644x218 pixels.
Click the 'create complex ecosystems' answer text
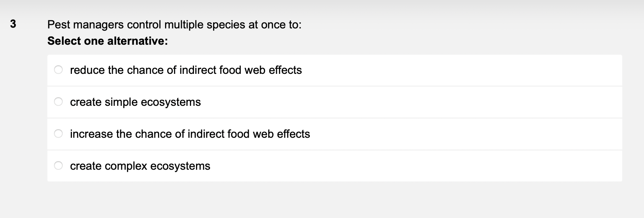tap(140, 166)
